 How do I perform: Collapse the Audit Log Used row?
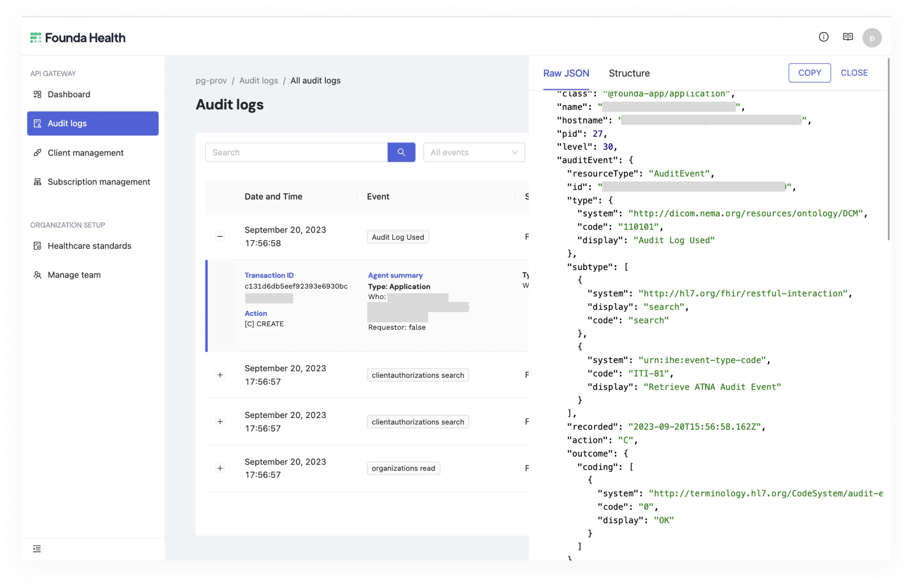220,236
